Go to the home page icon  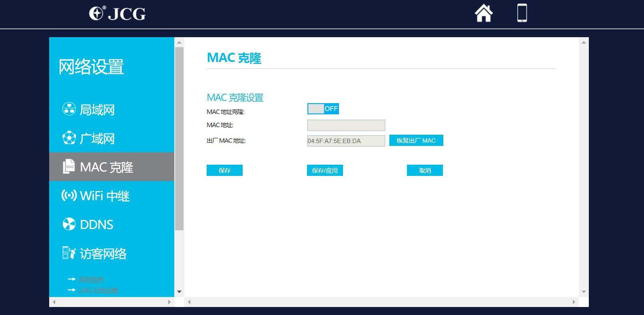point(484,13)
